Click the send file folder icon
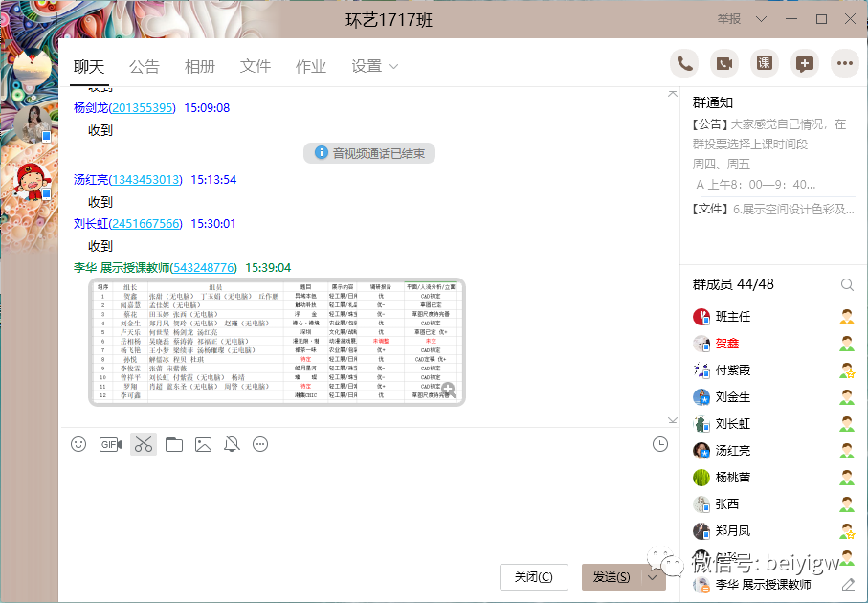 coord(173,444)
